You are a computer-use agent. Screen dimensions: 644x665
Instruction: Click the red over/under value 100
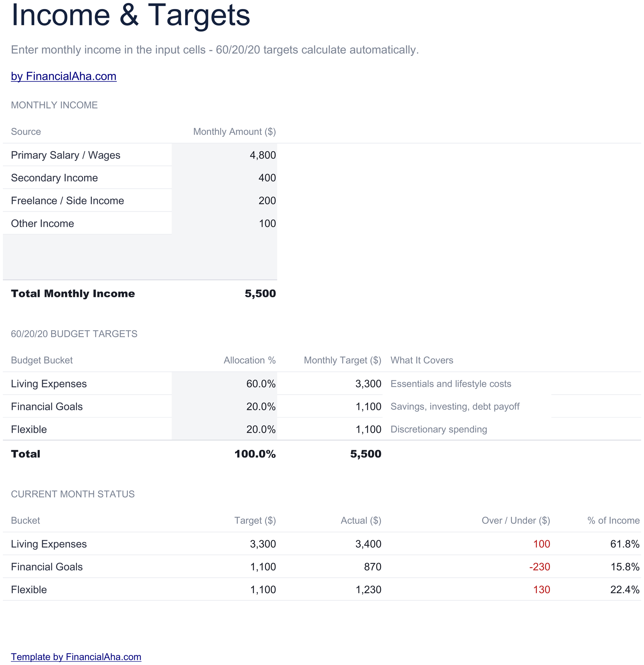tap(542, 544)
